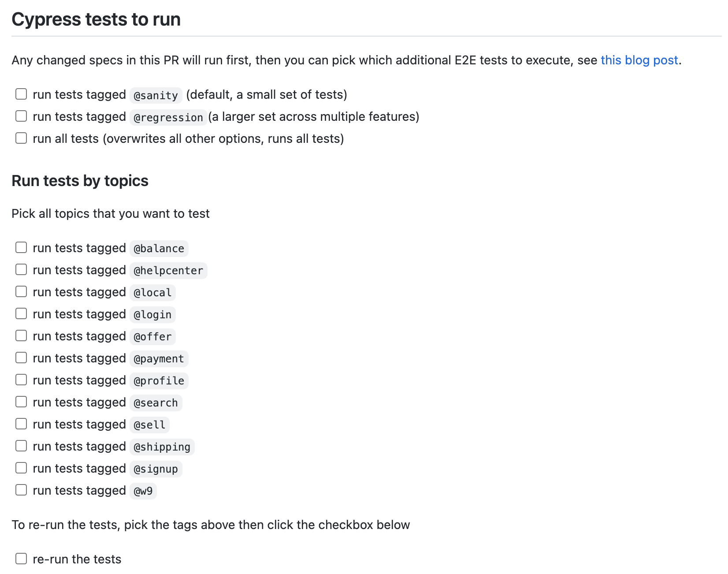Toggle the @shipping tests checkbox

(x=21, y=446)
